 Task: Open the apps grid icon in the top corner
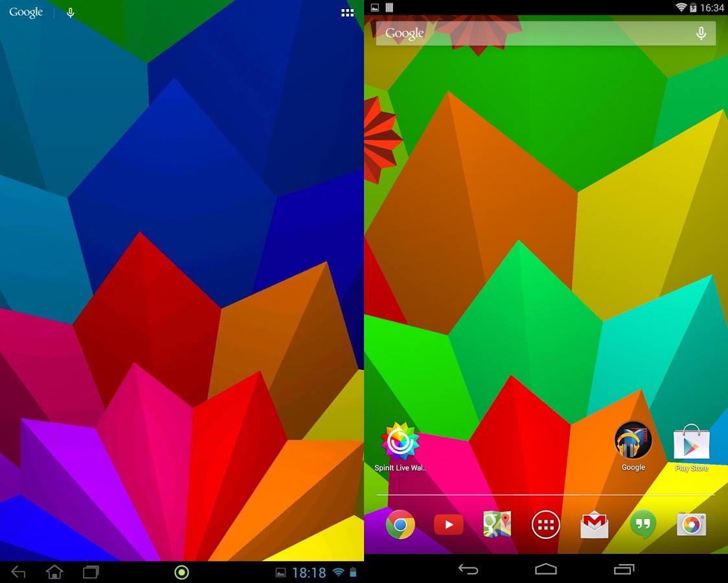coord(348,13)
